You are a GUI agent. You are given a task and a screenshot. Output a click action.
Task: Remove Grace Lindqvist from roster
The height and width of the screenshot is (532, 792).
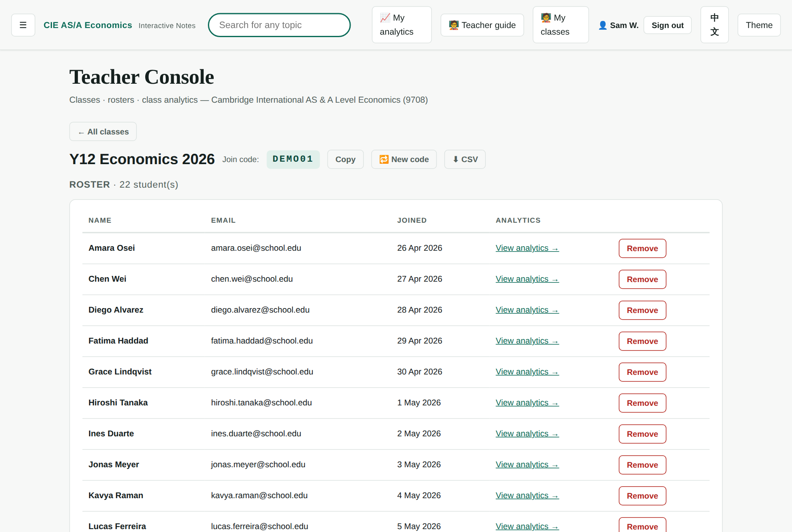coord(642,372)
